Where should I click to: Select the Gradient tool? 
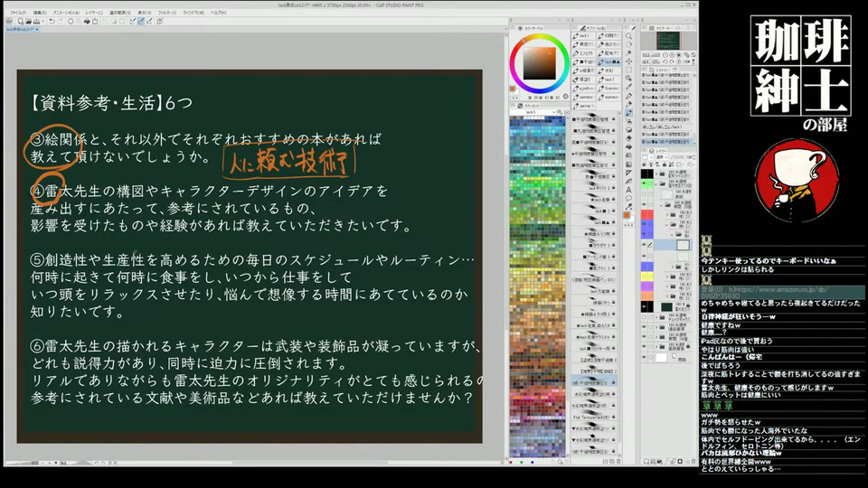coord(628,164)
